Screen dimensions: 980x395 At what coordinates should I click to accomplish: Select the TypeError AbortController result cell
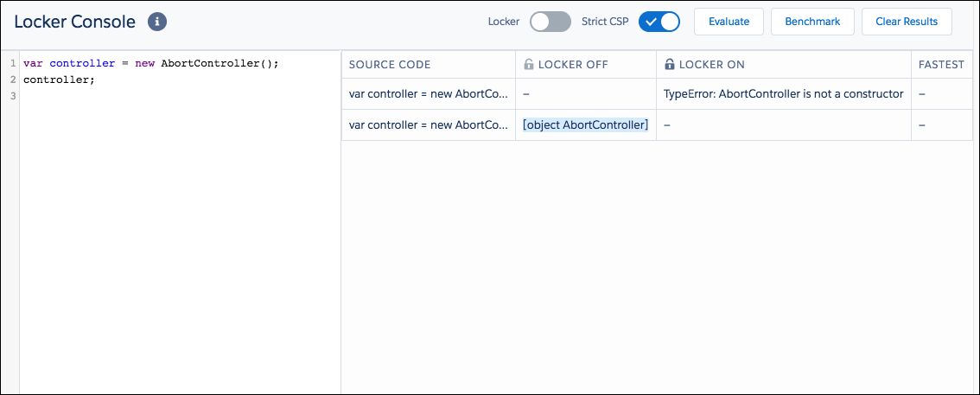click(784, 93)
